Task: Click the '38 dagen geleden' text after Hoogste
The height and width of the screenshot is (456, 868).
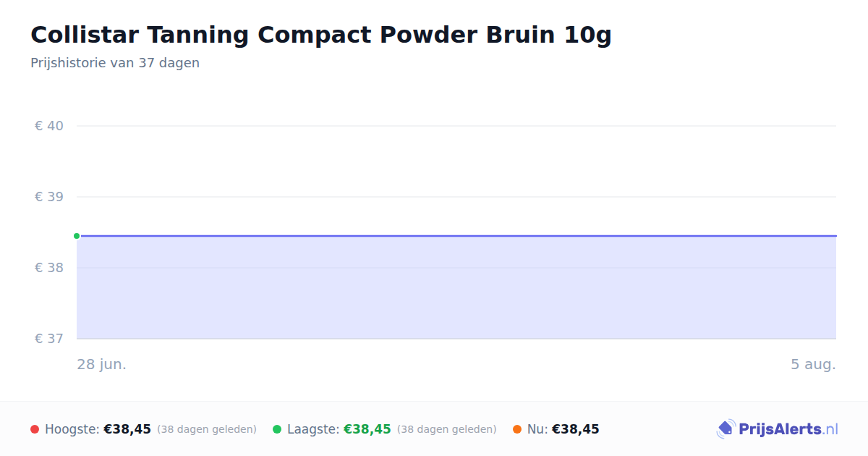Action: tap(207, 429)
